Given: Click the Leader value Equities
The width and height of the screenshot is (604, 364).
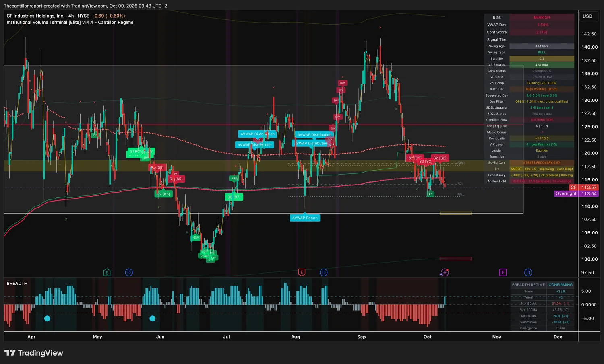Looking at the screenshot, I should tap(542, 150).
